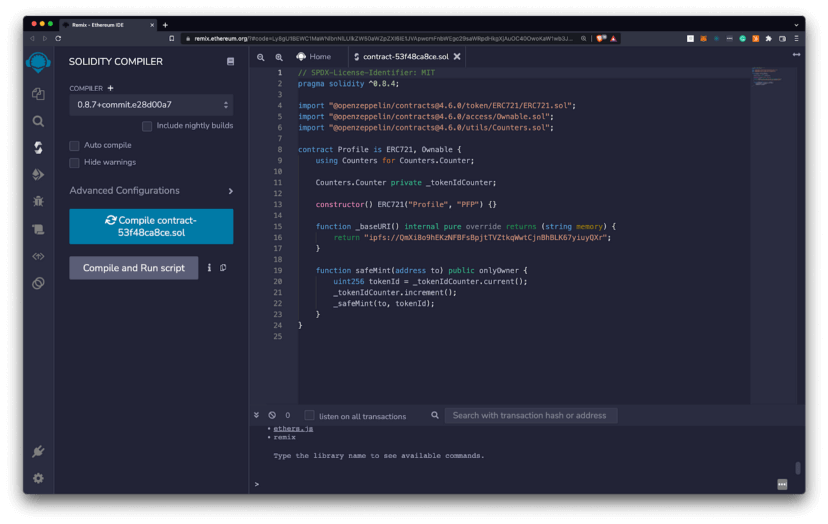The image size is (828, 524).
Task: Open the Debugger bug icon
Action: 38,201
